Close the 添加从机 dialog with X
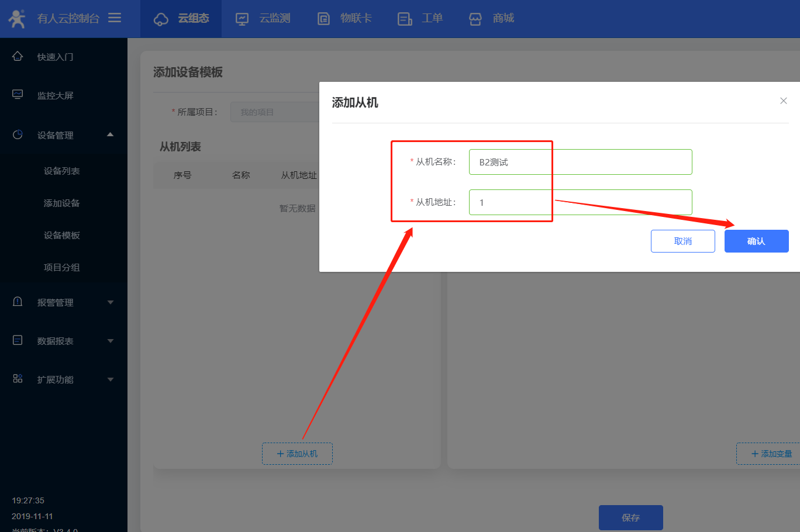Screen dimensions: 800x532 click(x=783, y=101)
